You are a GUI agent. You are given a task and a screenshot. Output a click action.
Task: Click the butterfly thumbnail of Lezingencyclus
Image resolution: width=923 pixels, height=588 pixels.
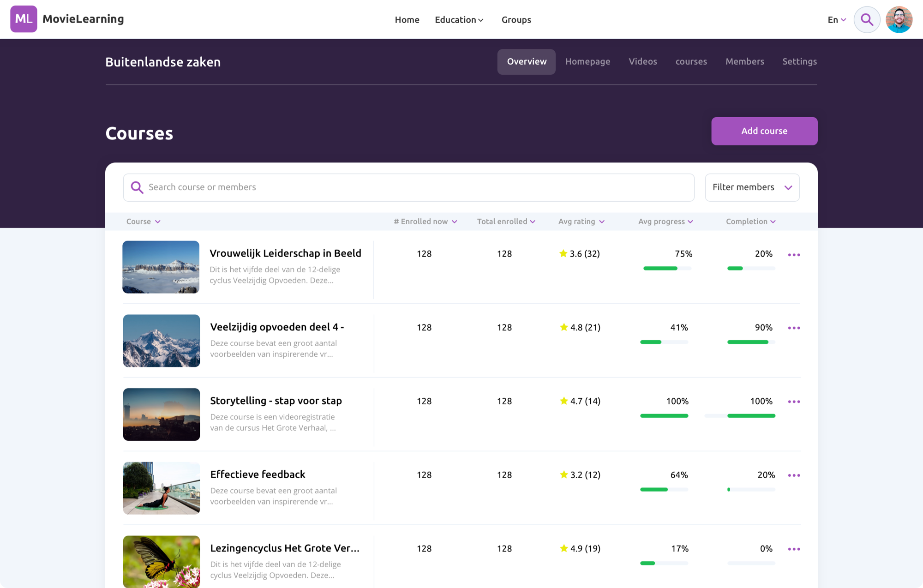(161, 562)
